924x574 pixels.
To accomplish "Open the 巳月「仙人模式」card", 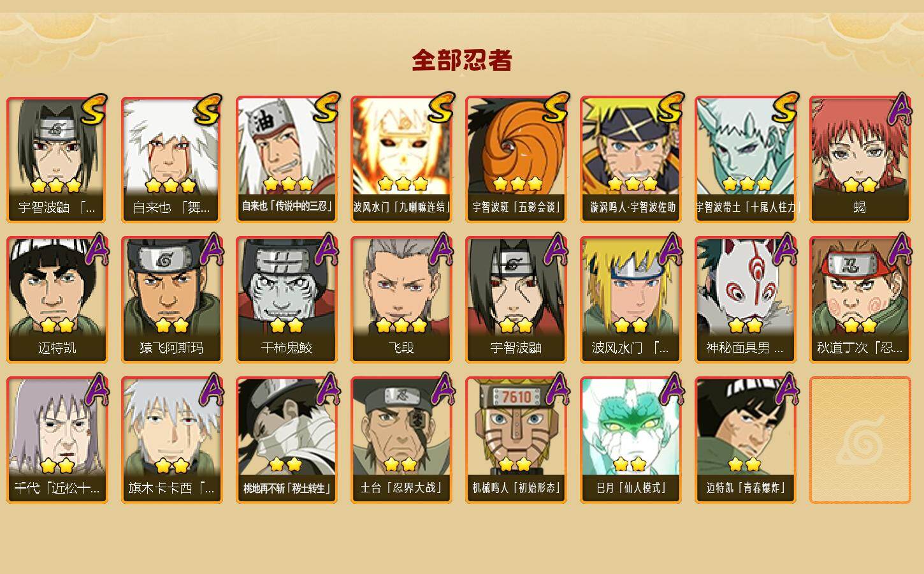I will (630, 440).
